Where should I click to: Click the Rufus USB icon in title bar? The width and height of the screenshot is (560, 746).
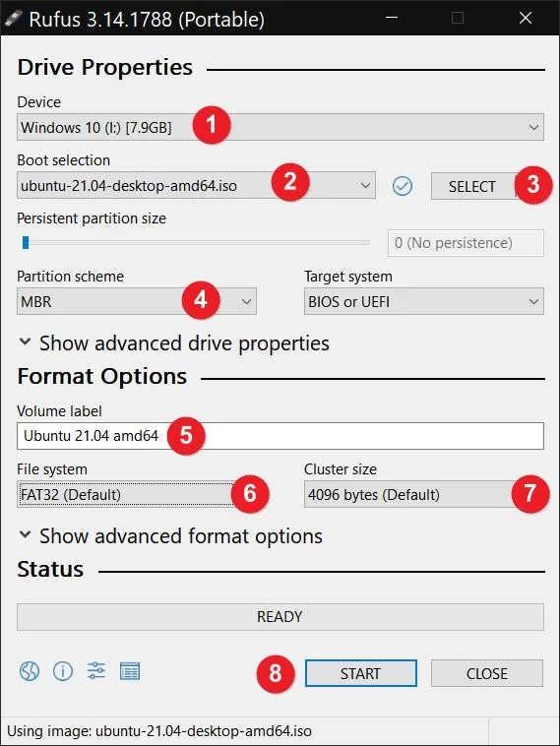click(13, 19)
